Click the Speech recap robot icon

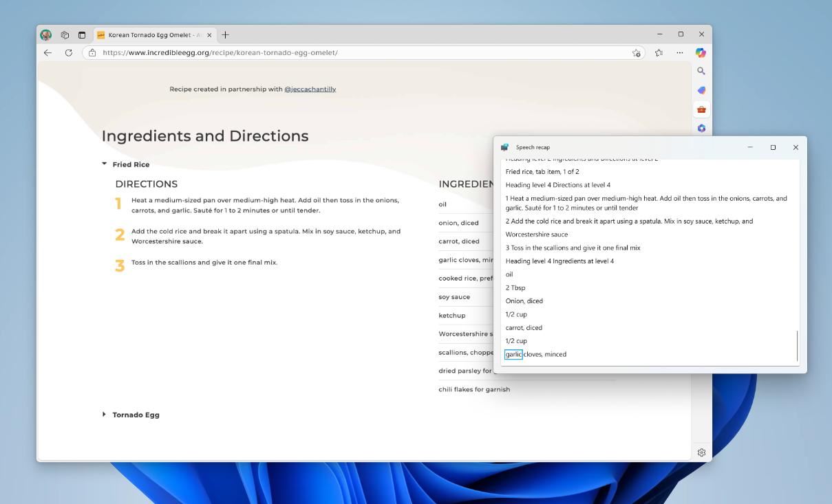tap(504, 146)
